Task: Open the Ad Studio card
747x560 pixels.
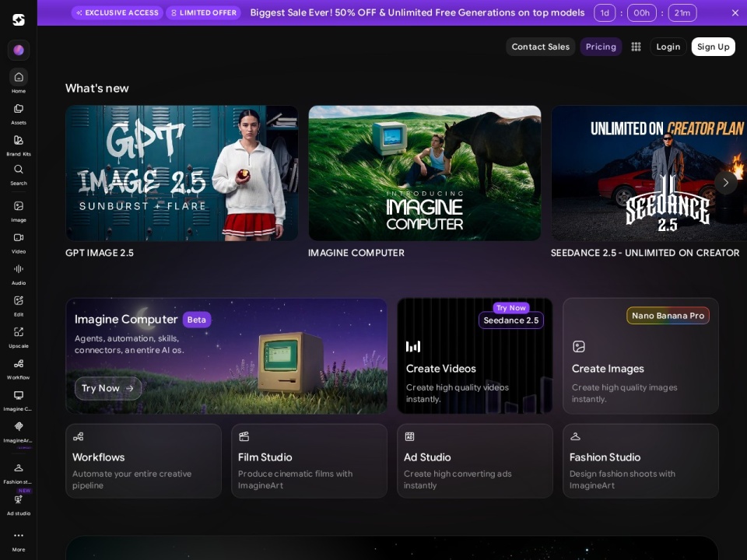Action: coord(475,461)
